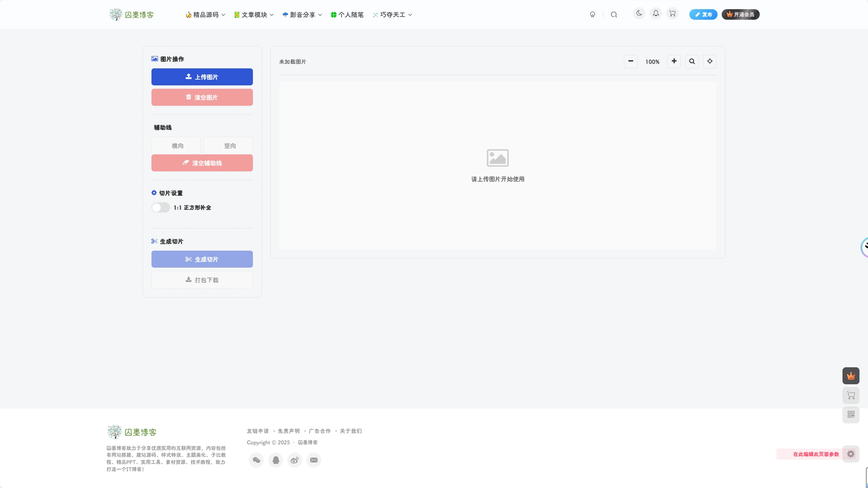Viewport: 868px width, 488px height.
Task: Open notifications bell icon
Action: click(x=656, y=14)
